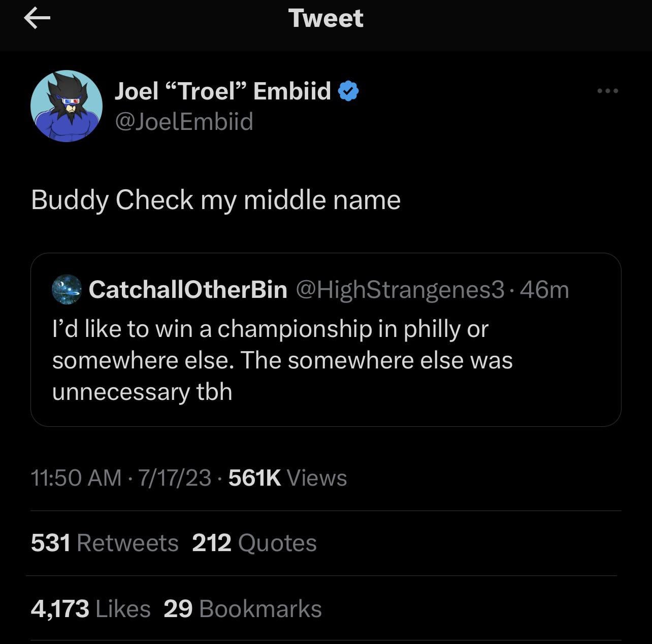
Task: Click the 29 Bookmarks count
Action: 243,608
